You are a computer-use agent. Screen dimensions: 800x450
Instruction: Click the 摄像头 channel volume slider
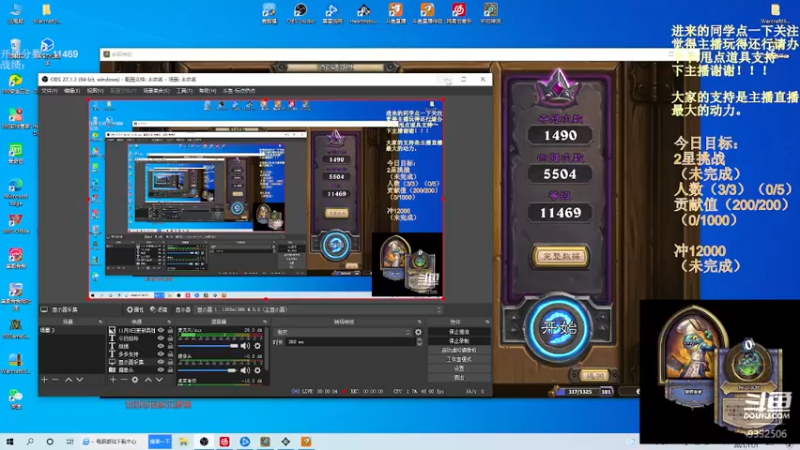[207, 370]
